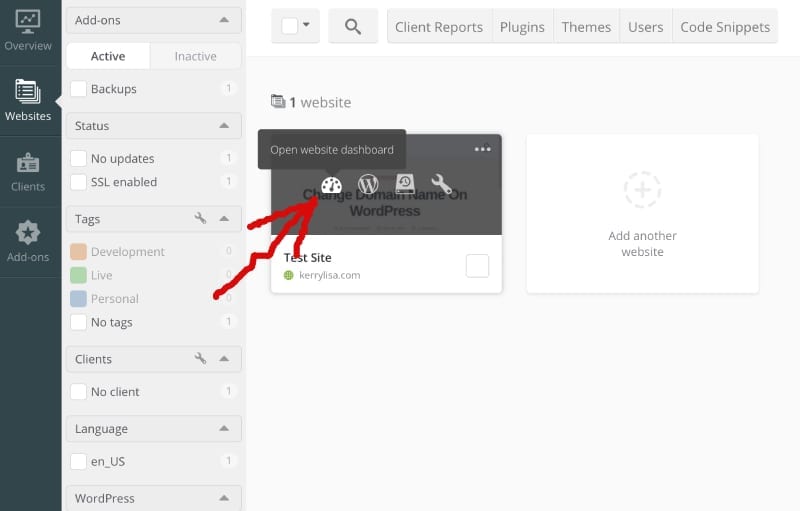The image size is (800, 511).
Task: Open the Plugins tab
Action: (x=522, y=27)
